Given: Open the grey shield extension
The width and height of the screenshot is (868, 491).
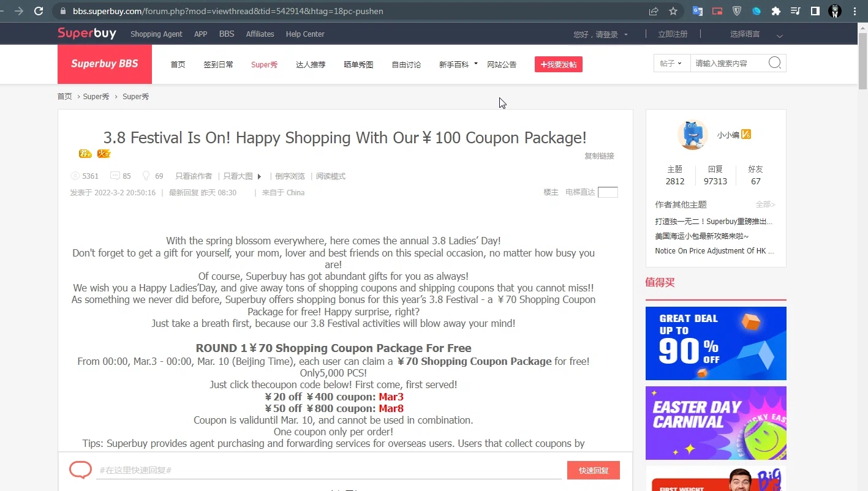Looking at the screenshot, I should (737, 11).
